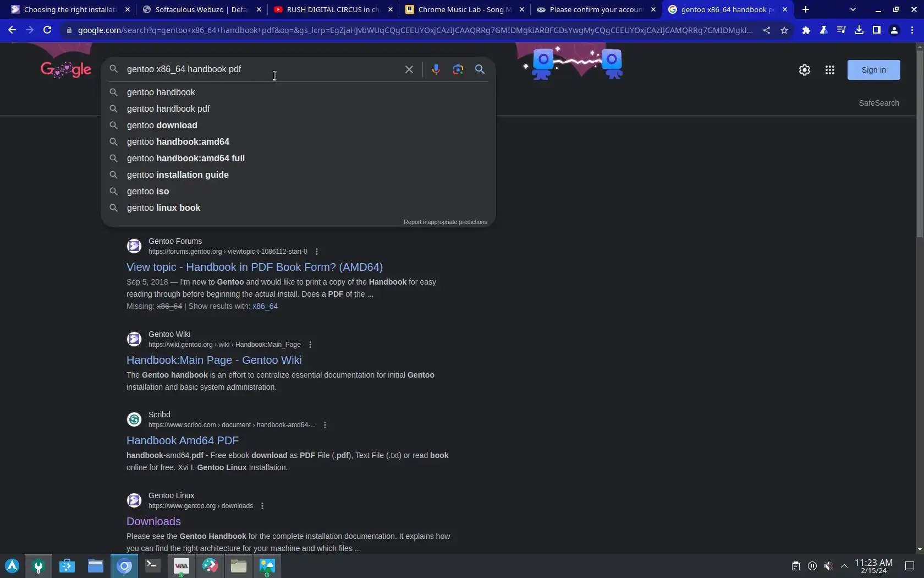Open the taskbar clock showing 11:23 AM
Viewport: 924px width, 578px height.
pos(873,566)
